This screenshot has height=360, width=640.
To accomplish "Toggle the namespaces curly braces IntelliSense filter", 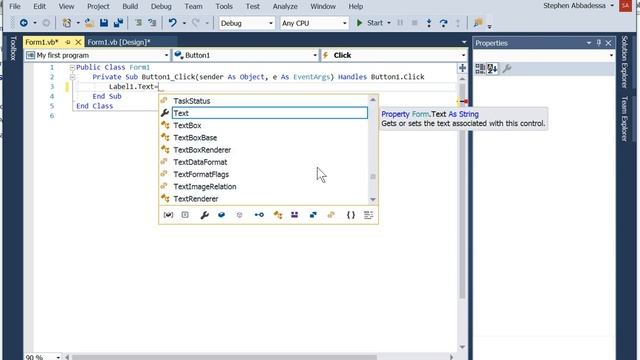I will pyautogui.click(x=351, y=215).
